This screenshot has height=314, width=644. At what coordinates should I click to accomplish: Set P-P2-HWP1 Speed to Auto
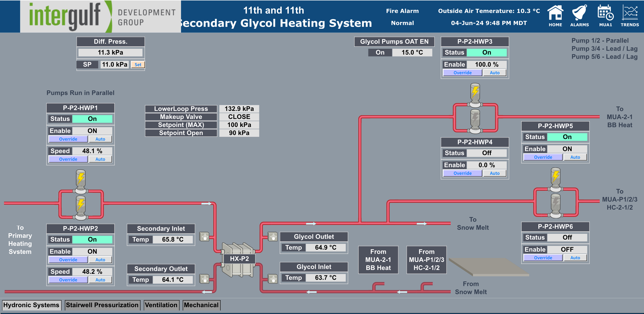[x=100, y=159]
